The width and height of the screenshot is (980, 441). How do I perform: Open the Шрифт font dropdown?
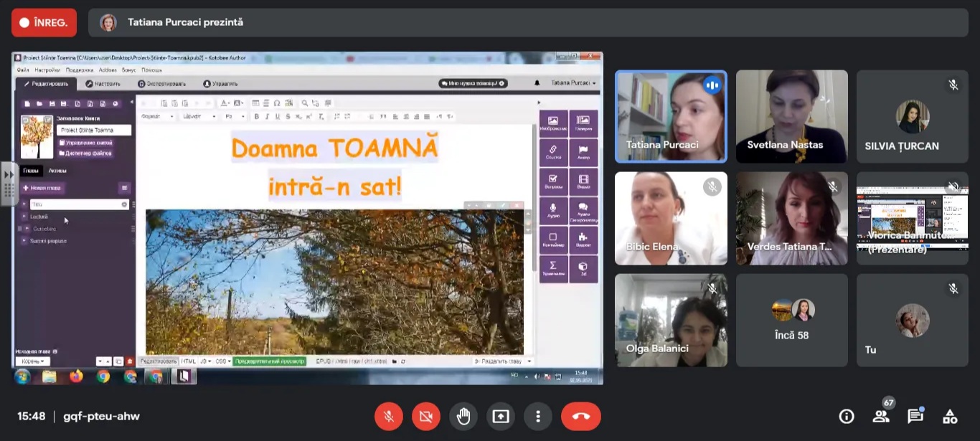click(x=198, y=116)
